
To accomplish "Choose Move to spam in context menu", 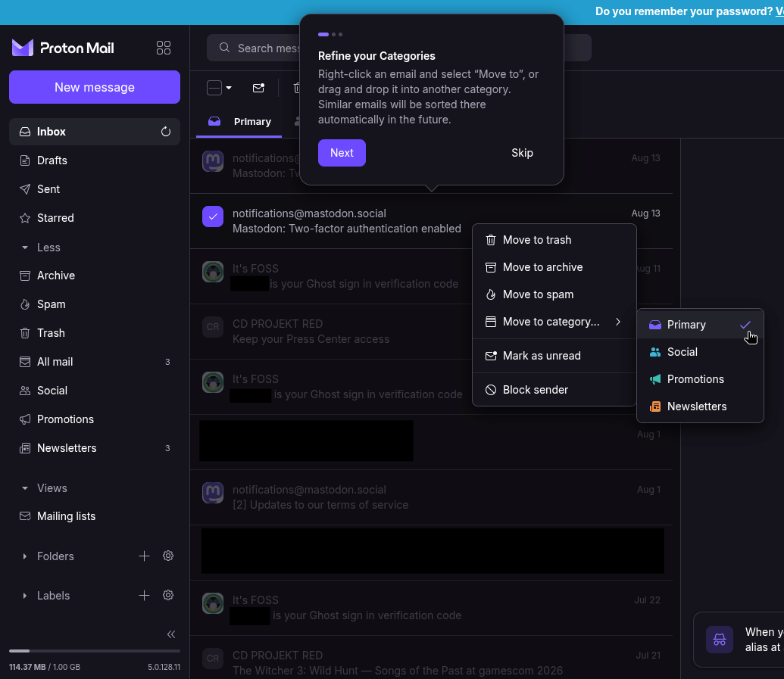I will (554, 294).
